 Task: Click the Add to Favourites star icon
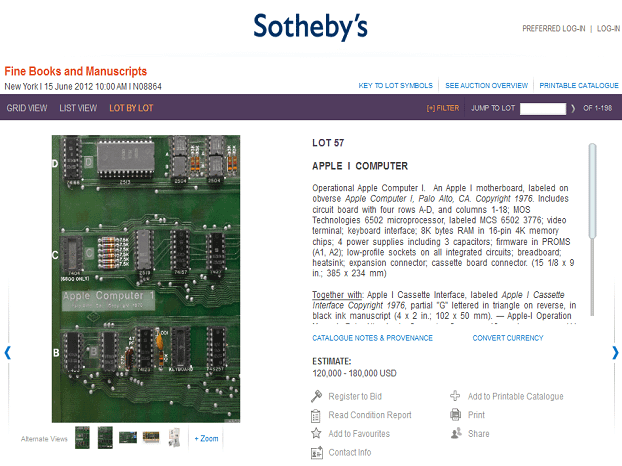[316, 433]
